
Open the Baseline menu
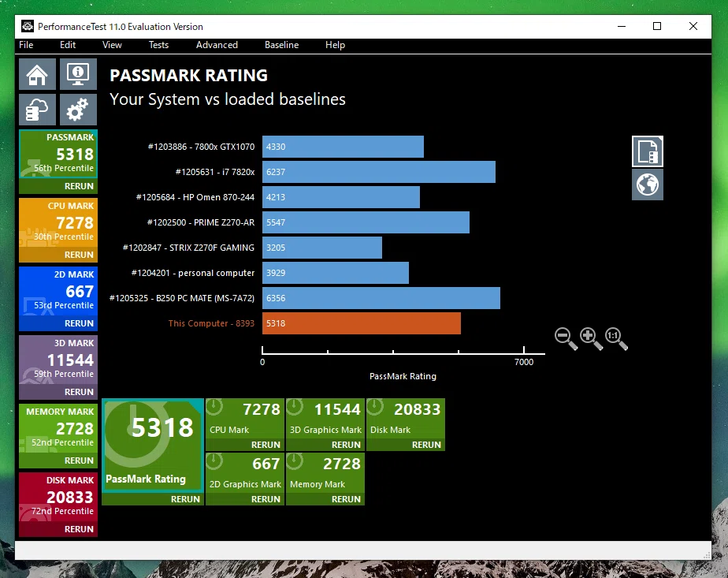pyautogui.click(x=282, y=45)
